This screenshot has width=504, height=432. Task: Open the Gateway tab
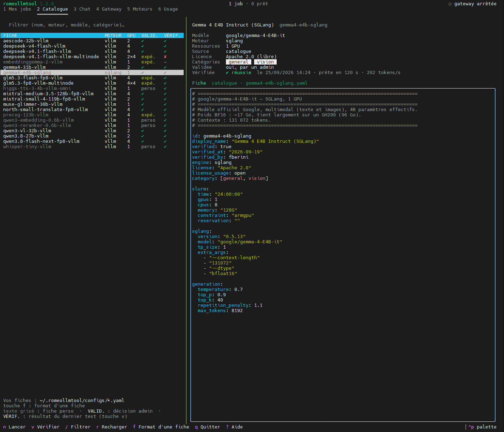pyautogui.click(x=109, y=9)
